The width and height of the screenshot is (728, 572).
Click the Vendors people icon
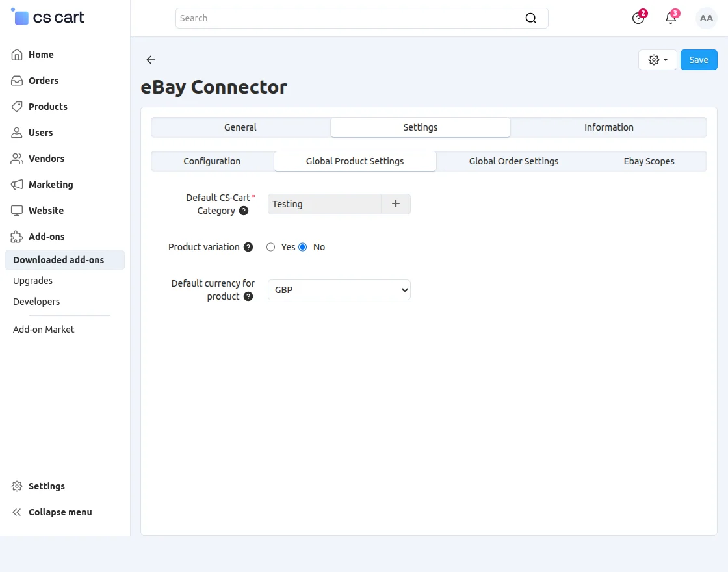[x=17, y=159]
